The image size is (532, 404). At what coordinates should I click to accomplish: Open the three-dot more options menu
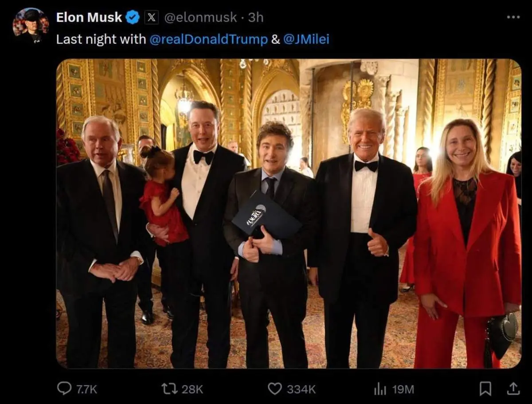tap(513, 17)
